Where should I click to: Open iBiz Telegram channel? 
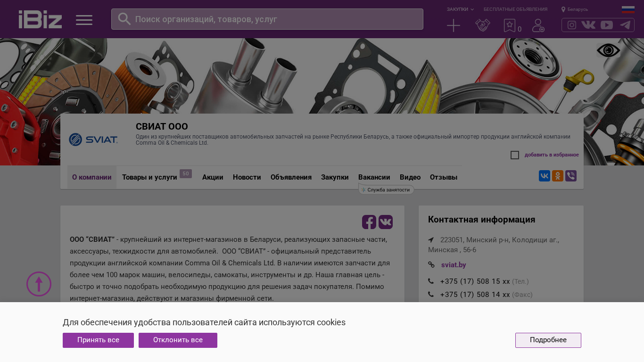pyautogui.click(x=625, y=25)
